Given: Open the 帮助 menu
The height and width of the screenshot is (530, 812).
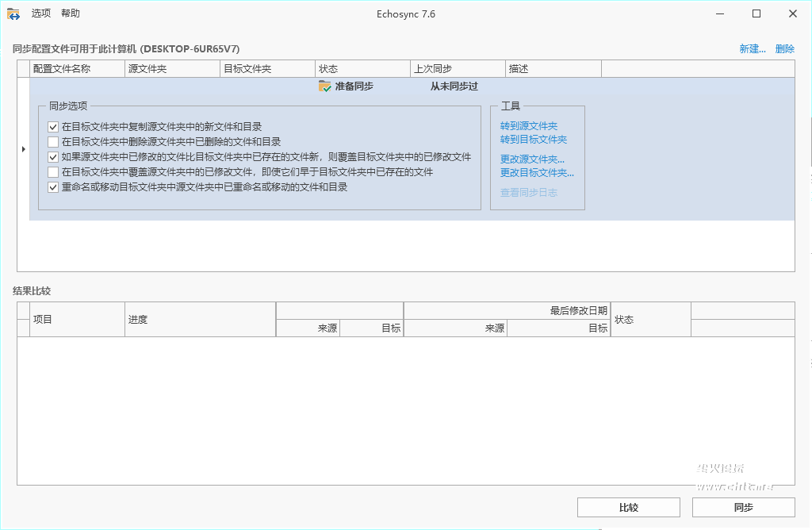Looking at the screenshot, I should tap(71, 13).
